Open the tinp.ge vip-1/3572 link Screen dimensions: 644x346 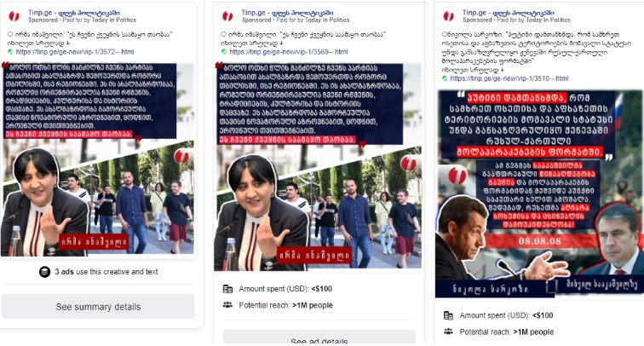[75, 52]
